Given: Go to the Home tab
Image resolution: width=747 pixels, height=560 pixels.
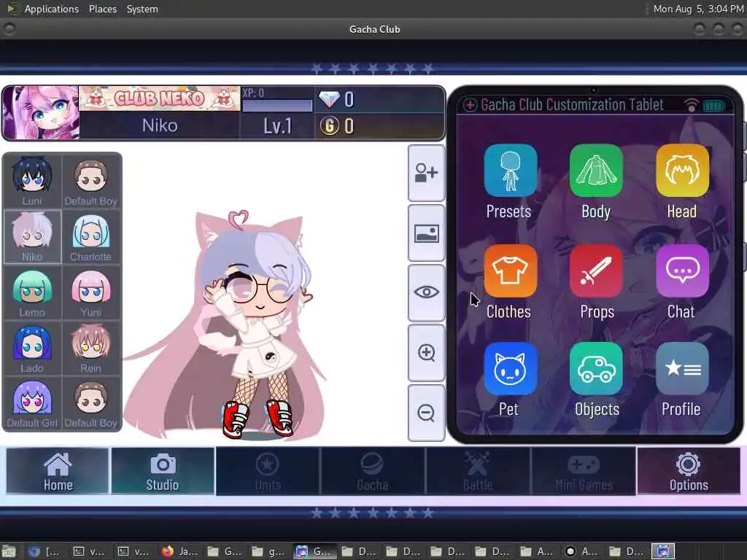Looking at the screenshot, I should click(x=58, y=471).
